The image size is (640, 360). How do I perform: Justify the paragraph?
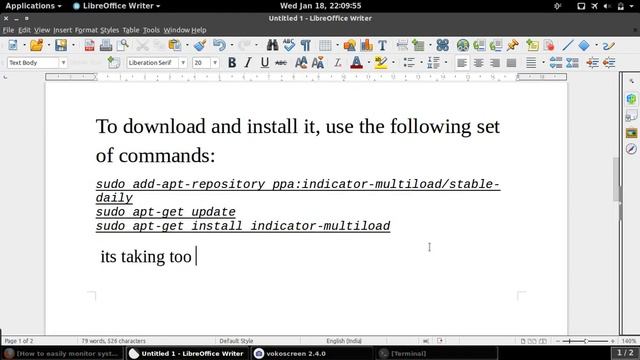(511, 62)
